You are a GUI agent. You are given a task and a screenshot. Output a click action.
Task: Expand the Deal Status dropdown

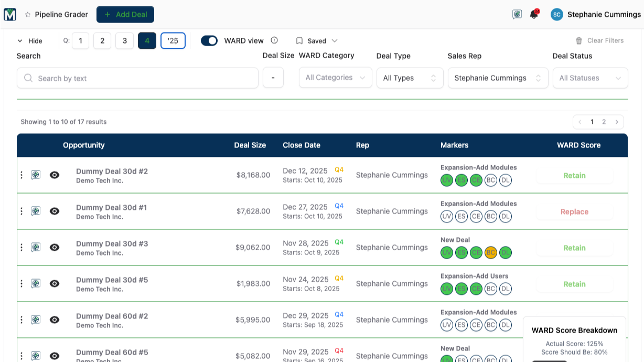pyautogui.click(x=590, y=78)
